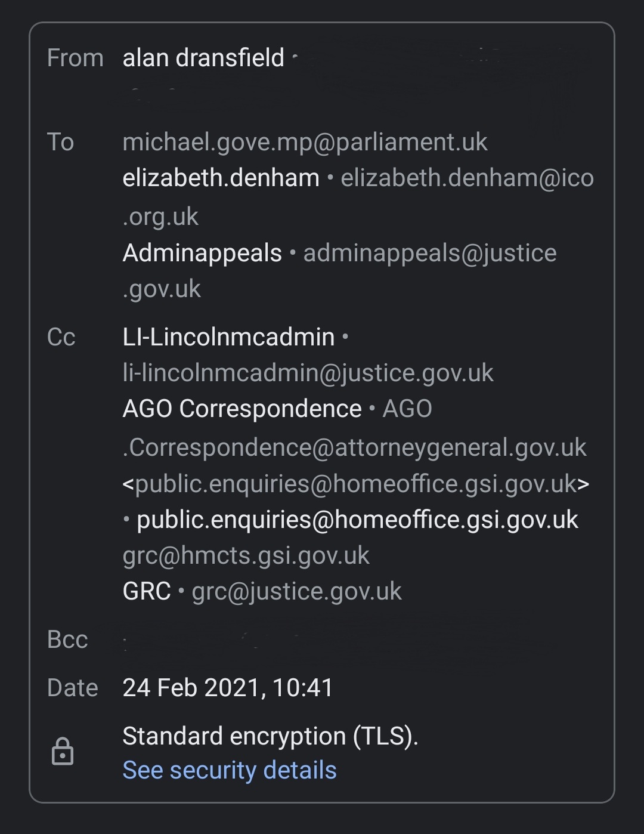This screenshot has width=644, height=834.
Task: Tap the AGO Correspondence Cc name
Action: click(x=242, y=409)
